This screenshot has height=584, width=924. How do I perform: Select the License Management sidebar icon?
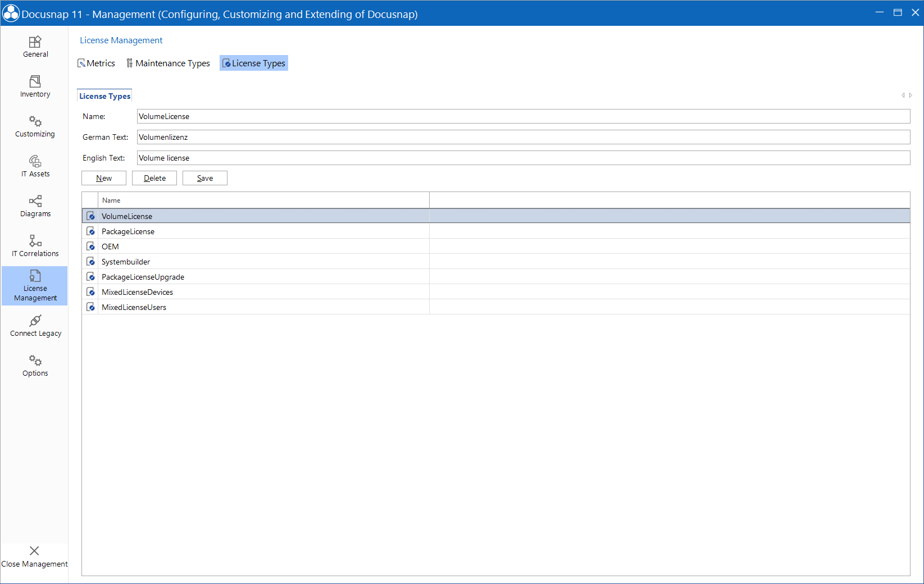pyautogui.click(x=35, y=286)
